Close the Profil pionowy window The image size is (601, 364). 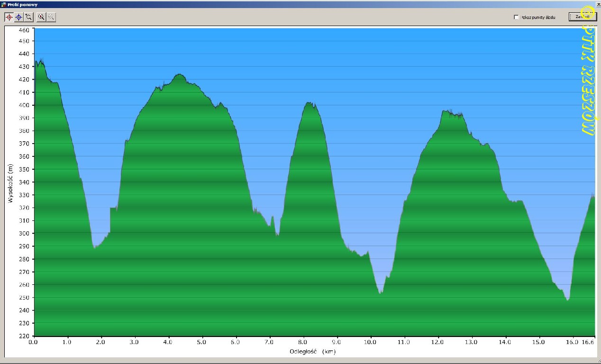pos(598,4)
